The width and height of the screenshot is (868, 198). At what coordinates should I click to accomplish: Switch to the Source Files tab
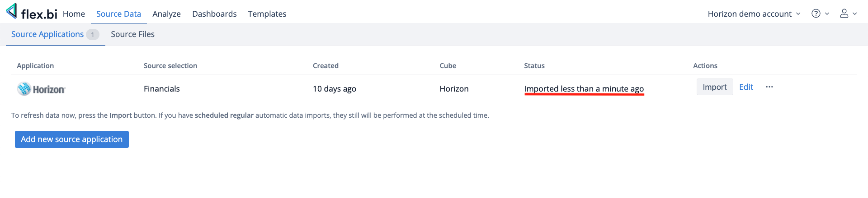(x=132, y=34)
